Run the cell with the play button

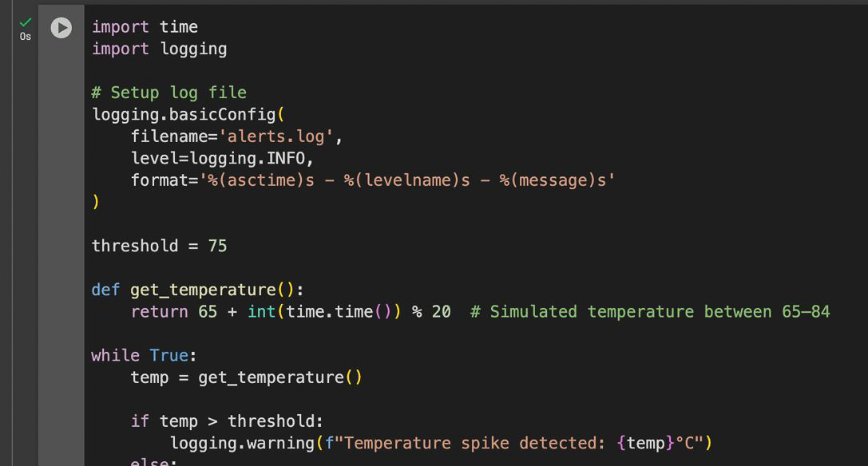click(61, 28)
